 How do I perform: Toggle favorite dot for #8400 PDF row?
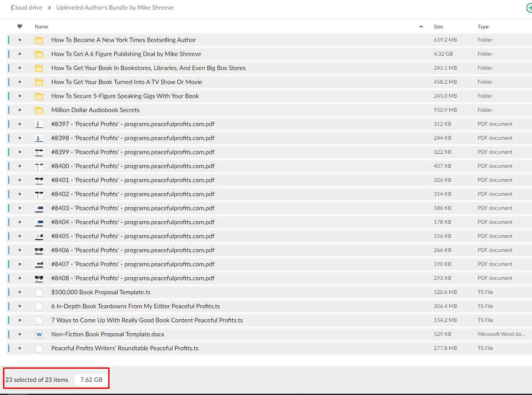(20, 166)
